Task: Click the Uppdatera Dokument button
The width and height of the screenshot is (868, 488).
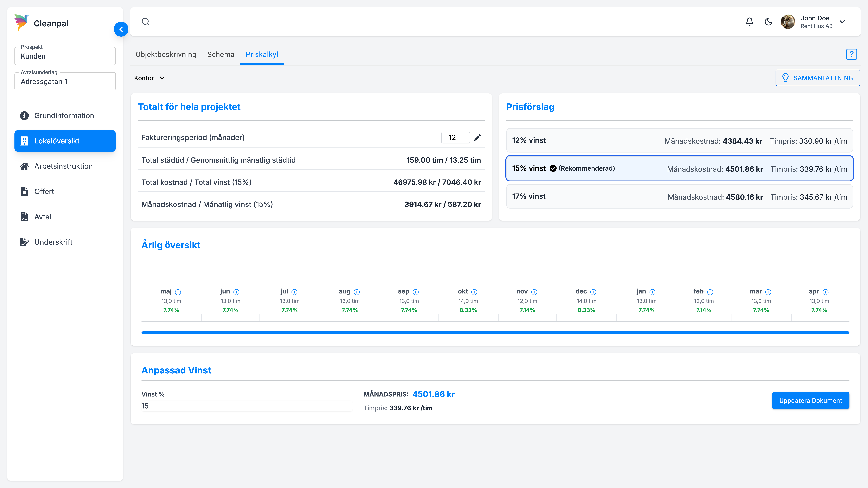Action: (810, 400)
